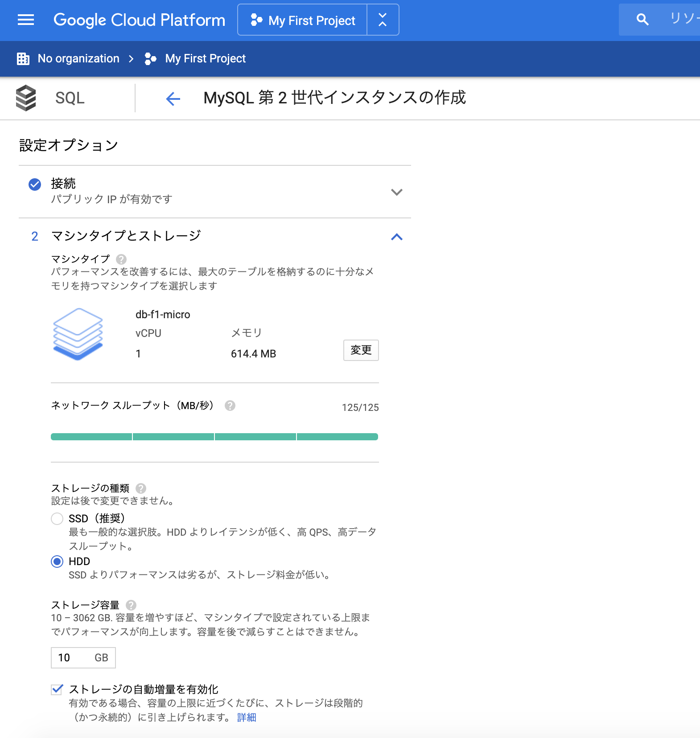The width and height of the screenshot is (700, 738).
Task: Click the storage type help icon
Action: point(141,488)
